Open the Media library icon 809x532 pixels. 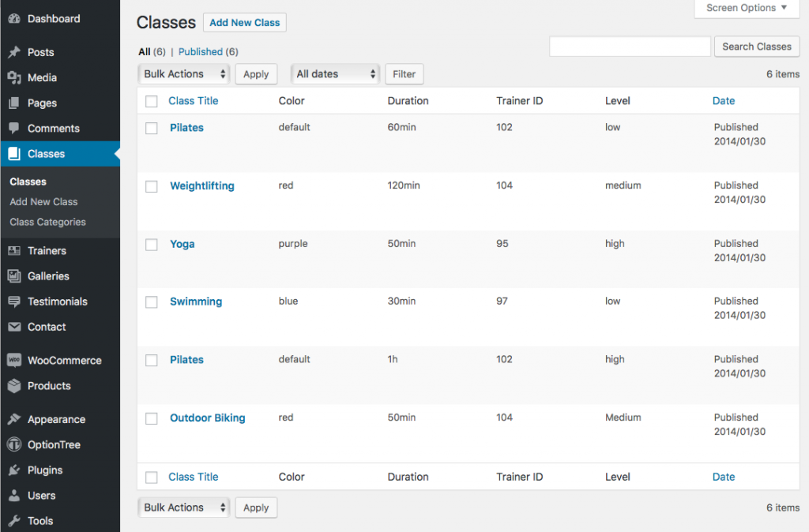(17, 77)
